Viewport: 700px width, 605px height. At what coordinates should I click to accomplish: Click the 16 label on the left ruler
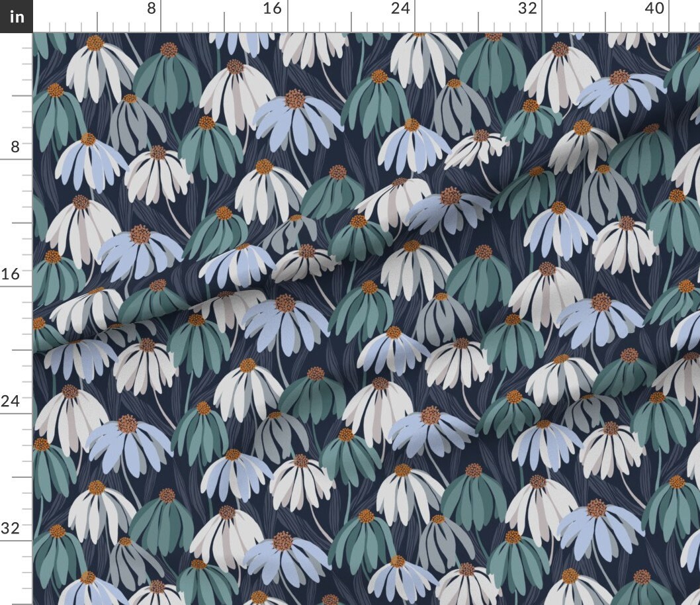pyautogui.click(x=11, y=273)
